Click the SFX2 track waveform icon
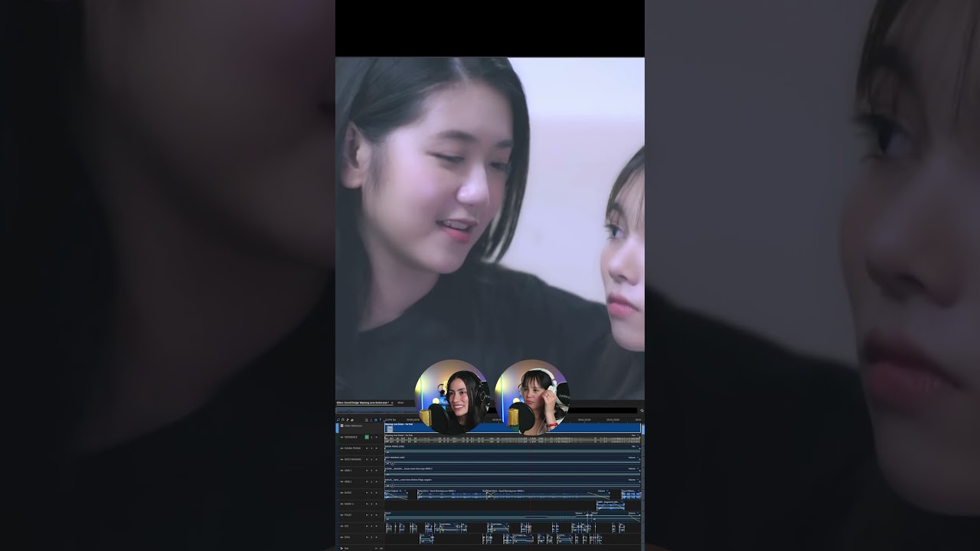Image resolution: width=980 pixels, height=551 pixels. pos(341,537)
